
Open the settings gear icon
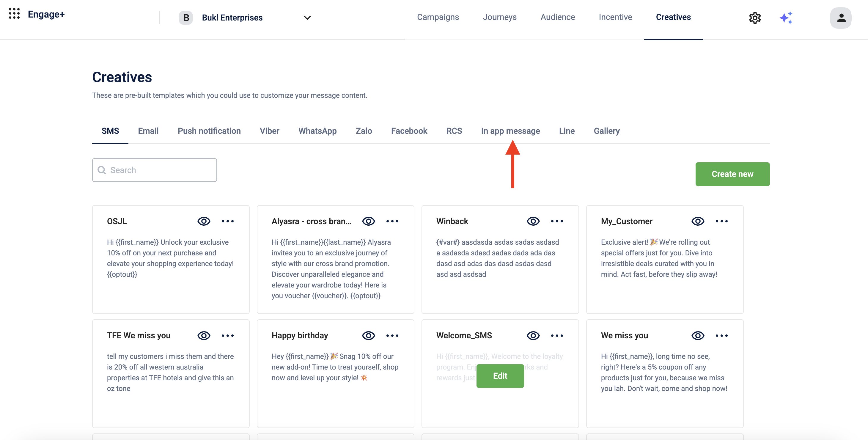click(x=755, y=18)
